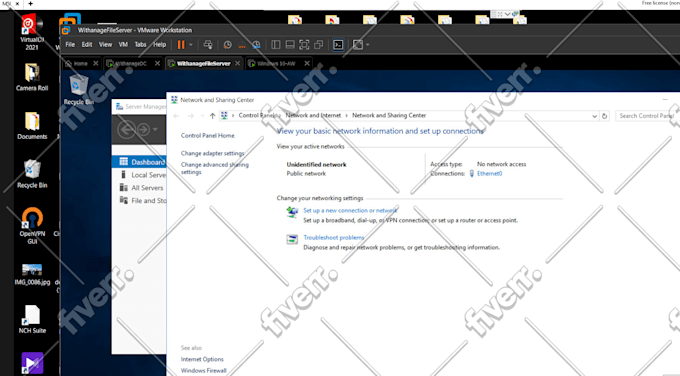Screen dimensions: 680x376
Task: Close the WithanageDC tab
Action: click(x=157, y=63)
